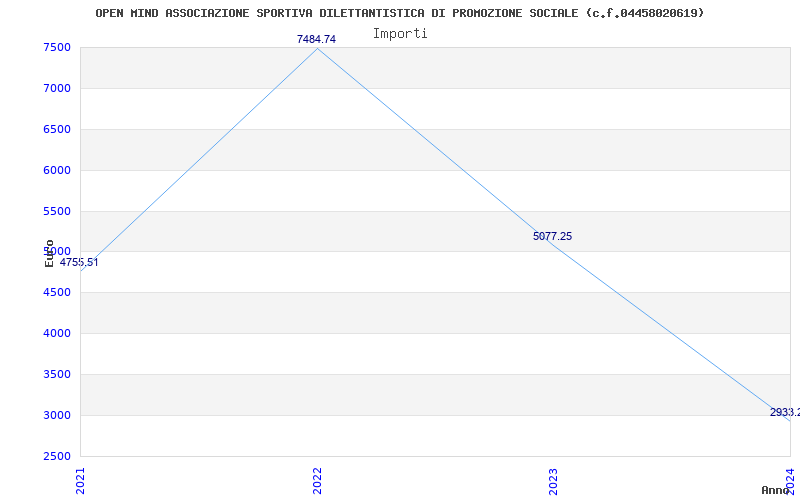Click the 7500 y-axis tick label
This screenshot has height=500, width=800.
(x=57, y=47)
